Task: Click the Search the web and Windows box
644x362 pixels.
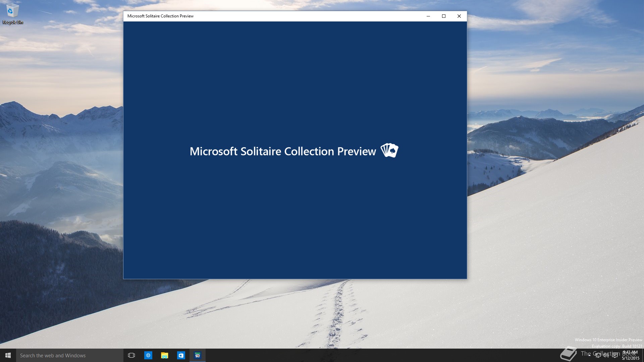Action: click(70, 355)
